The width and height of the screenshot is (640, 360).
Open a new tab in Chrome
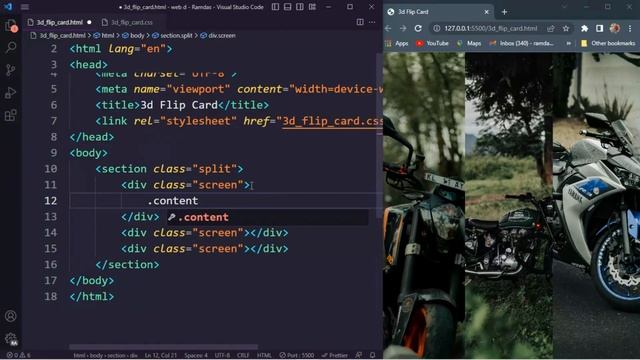504,12
